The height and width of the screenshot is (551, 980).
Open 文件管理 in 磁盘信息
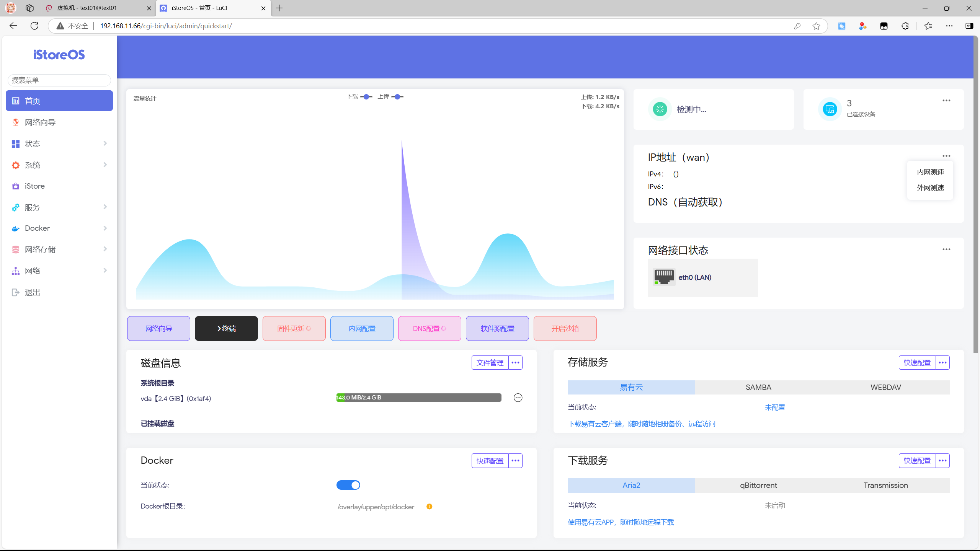(490, 362)
